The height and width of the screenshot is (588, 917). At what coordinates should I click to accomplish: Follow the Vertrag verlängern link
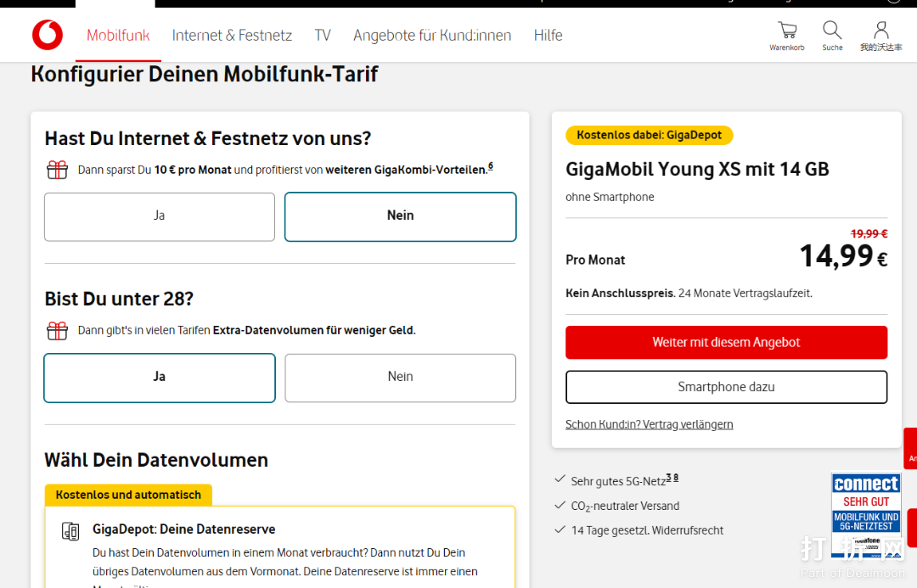649,424
